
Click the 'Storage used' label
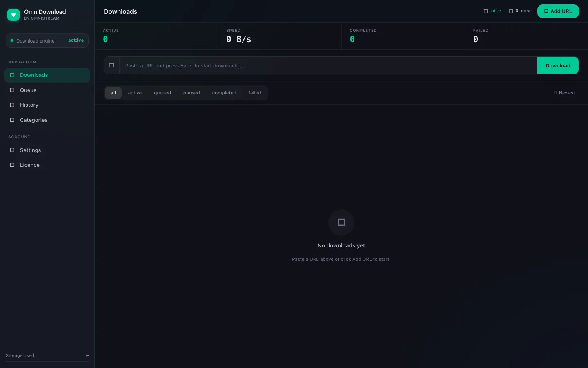click(20, 355)
